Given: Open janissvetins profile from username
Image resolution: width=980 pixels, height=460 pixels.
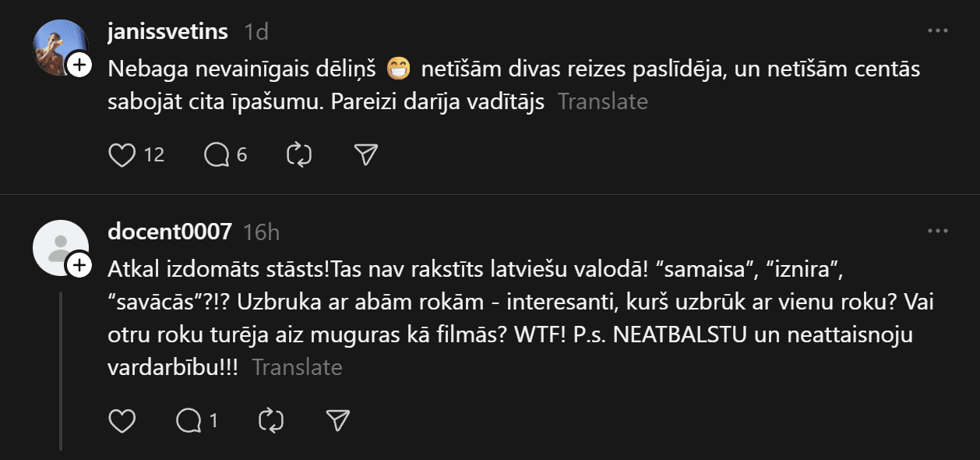Looking at the screenshot, I should 167,31.
